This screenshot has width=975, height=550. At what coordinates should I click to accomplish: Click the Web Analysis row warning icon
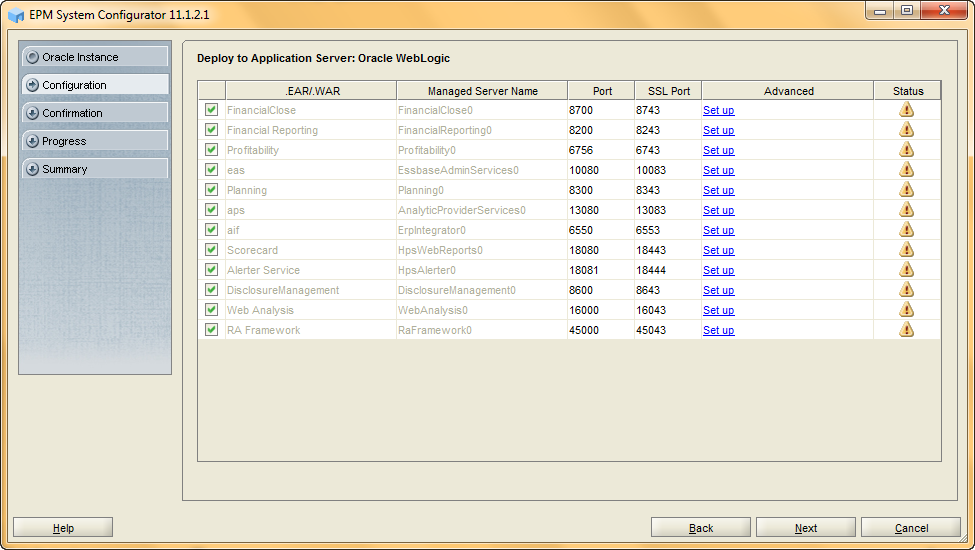(x=907, y=309)
